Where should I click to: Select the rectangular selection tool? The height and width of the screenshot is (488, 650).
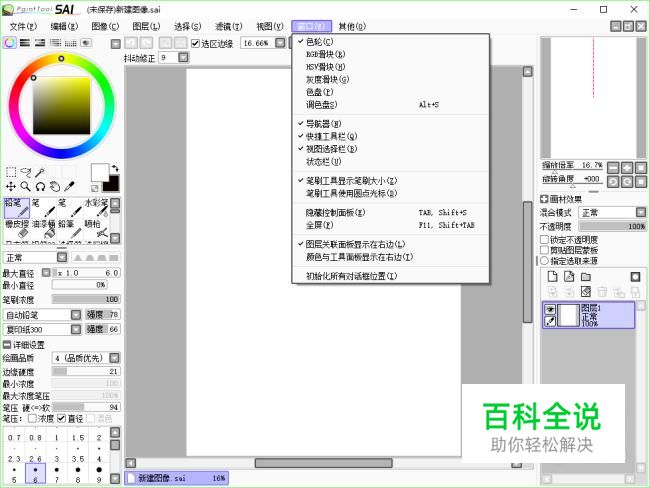pos(11,172)
